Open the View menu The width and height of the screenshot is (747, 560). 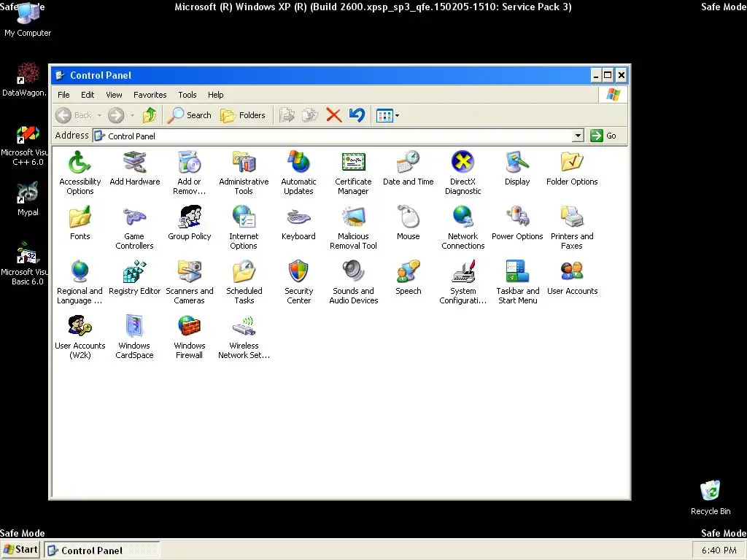point(114,95)
